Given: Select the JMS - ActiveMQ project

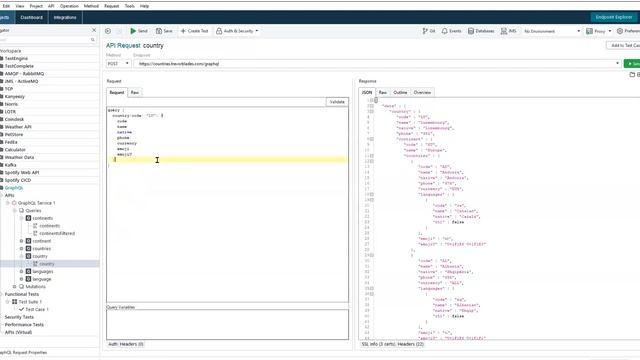Looking at the screenshot, I should (21, 81).
